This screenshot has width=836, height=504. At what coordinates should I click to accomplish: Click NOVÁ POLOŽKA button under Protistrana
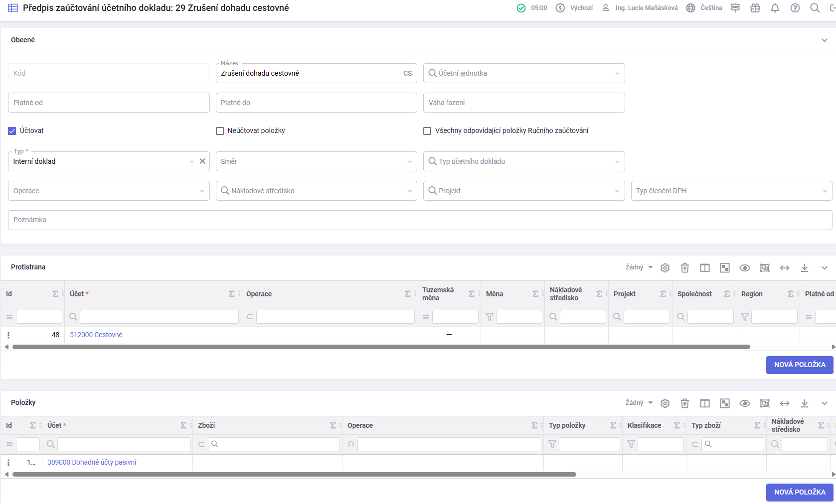pos(800,365)
